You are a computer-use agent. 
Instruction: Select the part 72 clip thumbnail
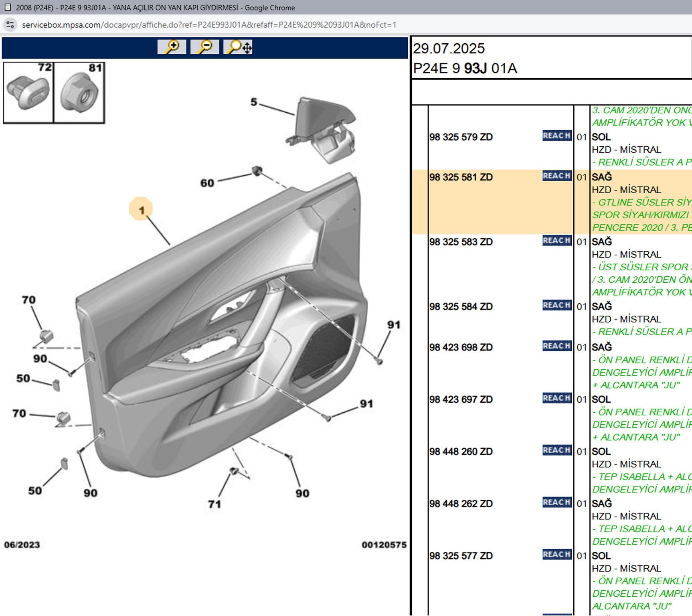point(28,93)
